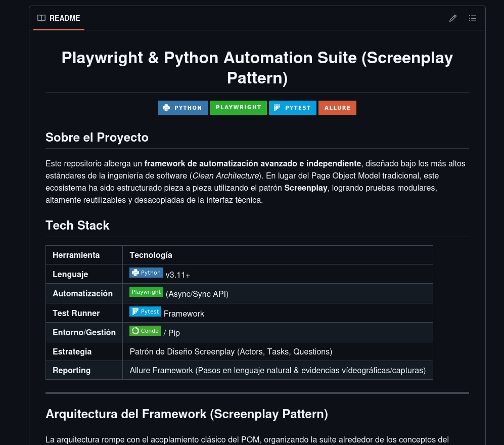Click the PYTHON header badge
The height and width of the screenshot is (445, 504).
[x=182, y=108]
